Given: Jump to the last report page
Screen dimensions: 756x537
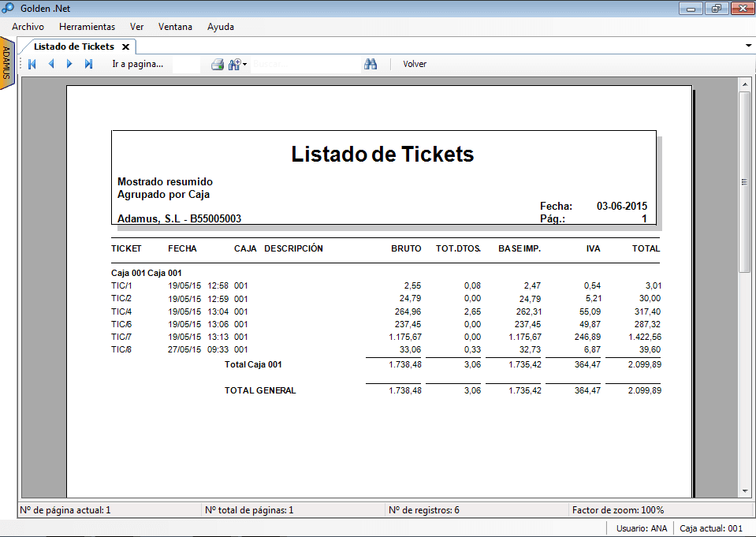Looking at the screenshot, I should pos(88,64).
